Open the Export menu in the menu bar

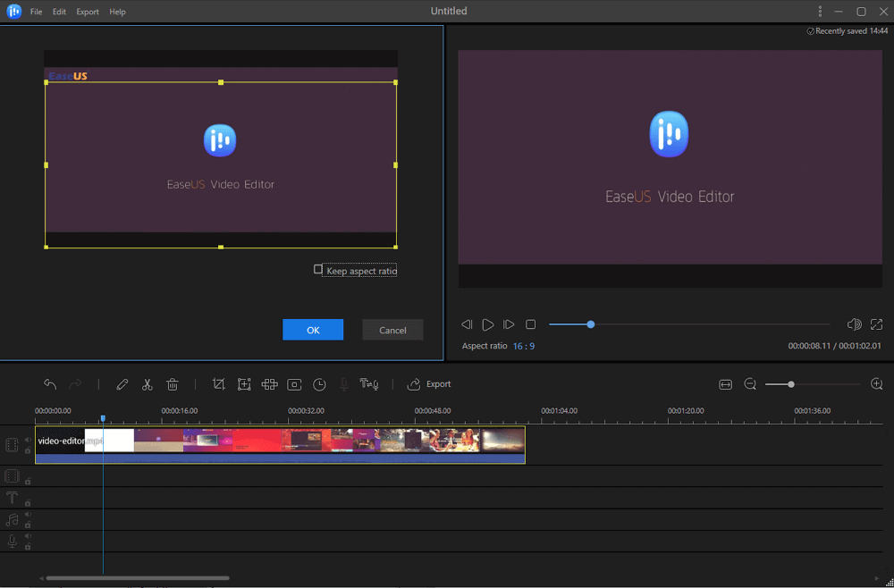pyautogui.click(x=87, y=12)
